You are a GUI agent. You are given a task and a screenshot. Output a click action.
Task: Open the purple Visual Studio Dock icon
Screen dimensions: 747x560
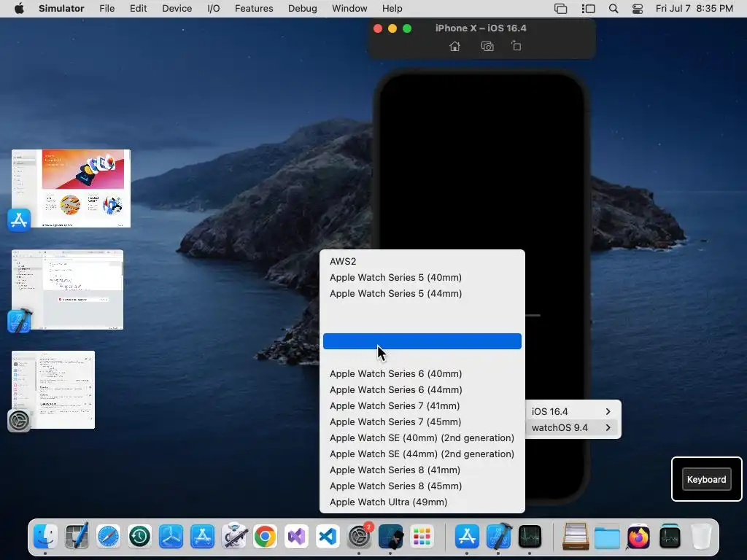pos(296,536)
